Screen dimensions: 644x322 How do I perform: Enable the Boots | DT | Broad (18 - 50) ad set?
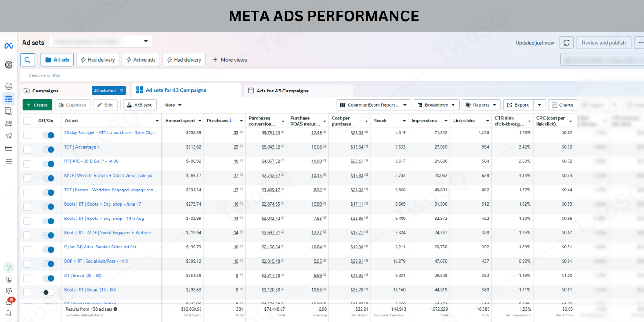pyautogui.click(x=48, y=292)
